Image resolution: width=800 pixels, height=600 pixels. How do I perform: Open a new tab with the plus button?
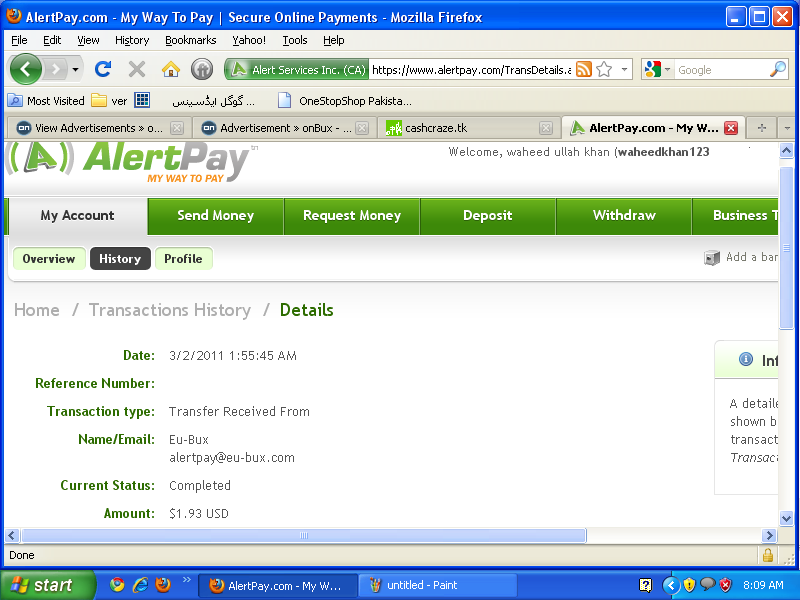coord(762,128)
